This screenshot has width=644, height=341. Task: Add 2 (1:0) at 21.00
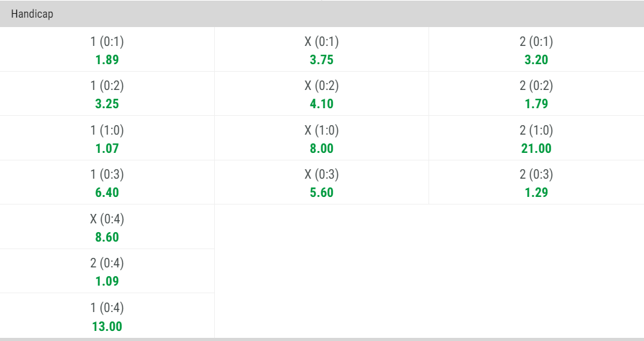pyautogui.click(x=537, y=138)
